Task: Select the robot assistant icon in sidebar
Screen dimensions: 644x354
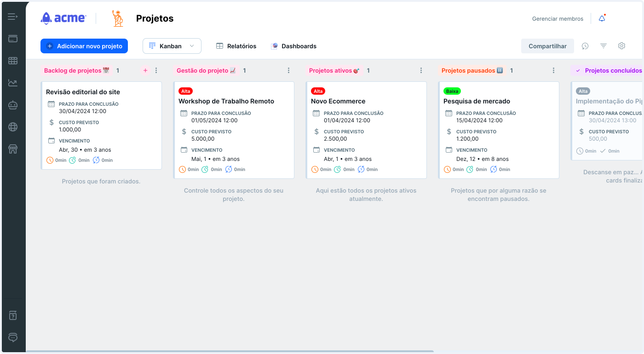Action: click(x=13, y=105)
